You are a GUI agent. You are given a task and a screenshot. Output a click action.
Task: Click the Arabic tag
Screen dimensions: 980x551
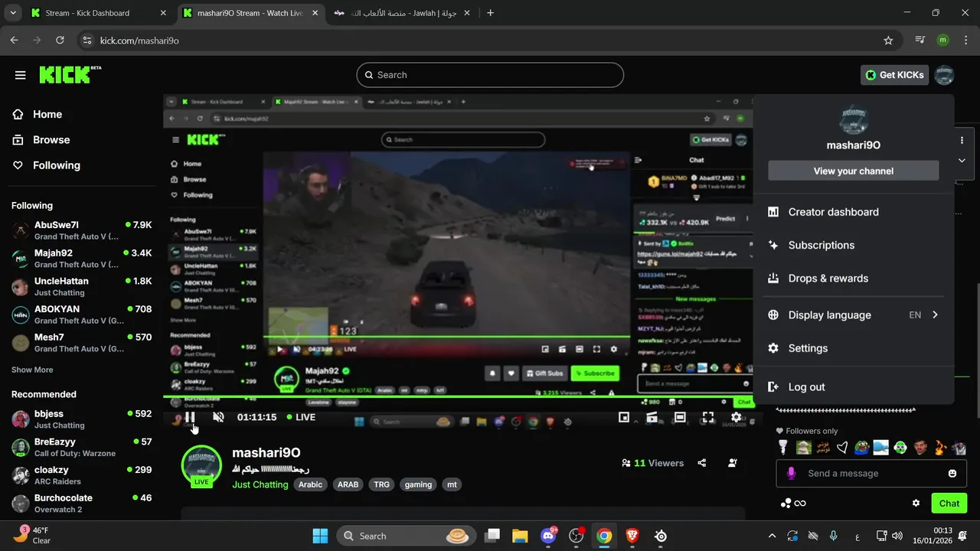point(310,484)
